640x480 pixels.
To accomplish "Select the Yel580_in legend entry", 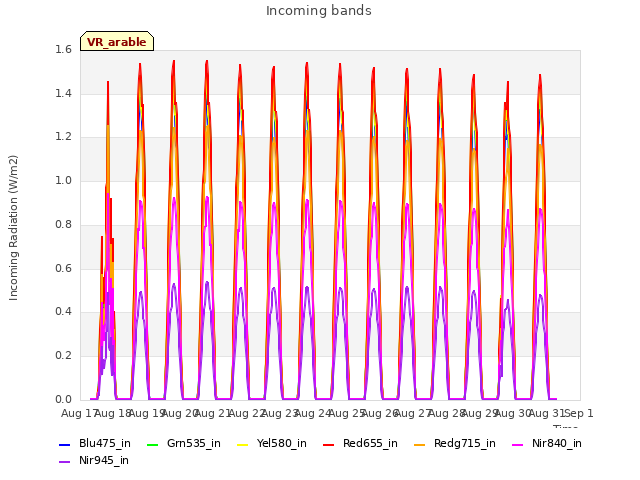I will point(272,444).
